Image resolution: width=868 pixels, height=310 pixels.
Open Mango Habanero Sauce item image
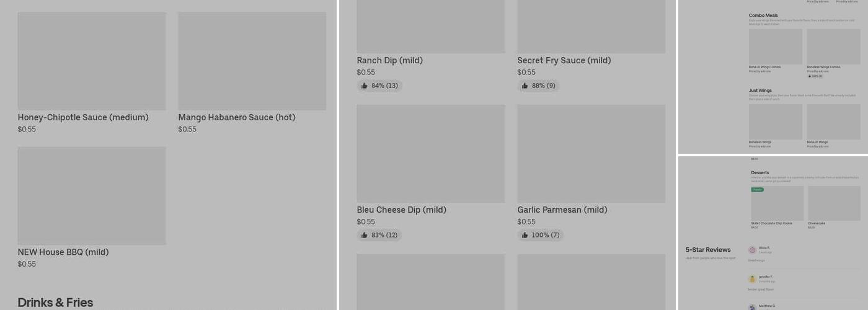pos(252,61)
